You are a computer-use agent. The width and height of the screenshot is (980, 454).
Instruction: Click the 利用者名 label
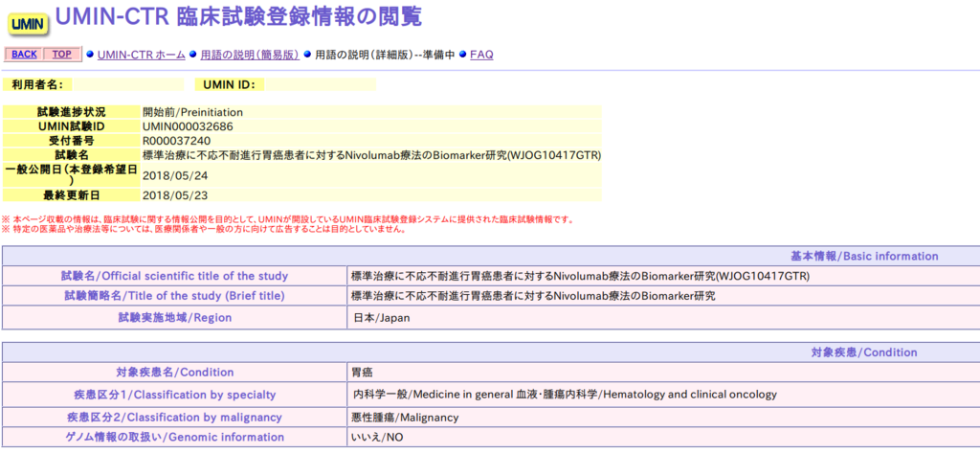(38, 84)
